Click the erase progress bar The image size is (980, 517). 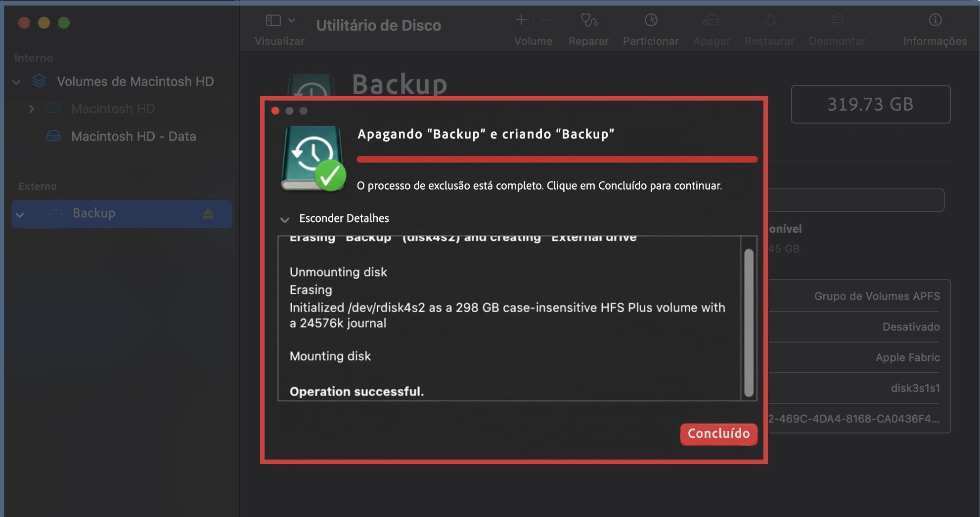(557, 159)
